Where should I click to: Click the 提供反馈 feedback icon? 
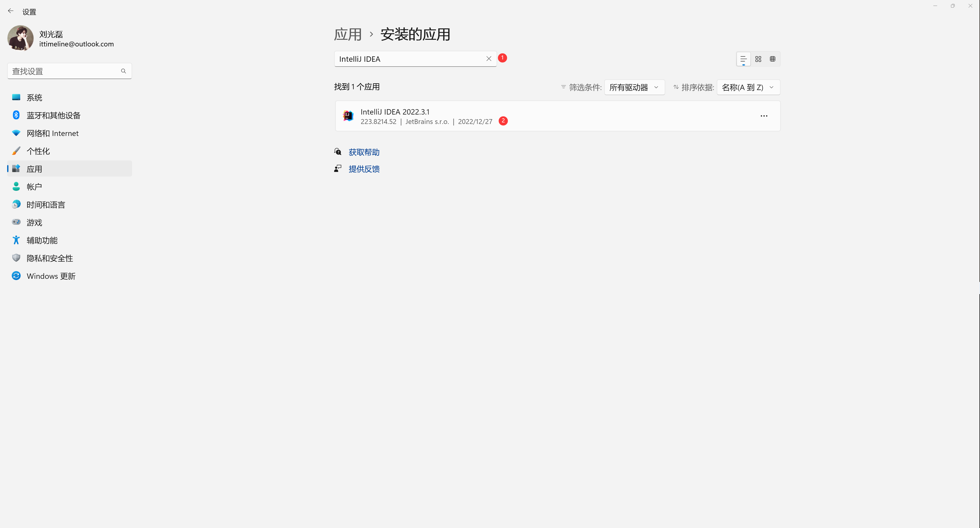338,169
